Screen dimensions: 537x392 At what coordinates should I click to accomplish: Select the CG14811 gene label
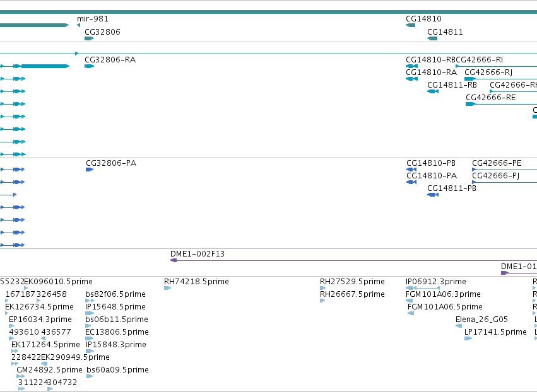[x=445, y=32]
